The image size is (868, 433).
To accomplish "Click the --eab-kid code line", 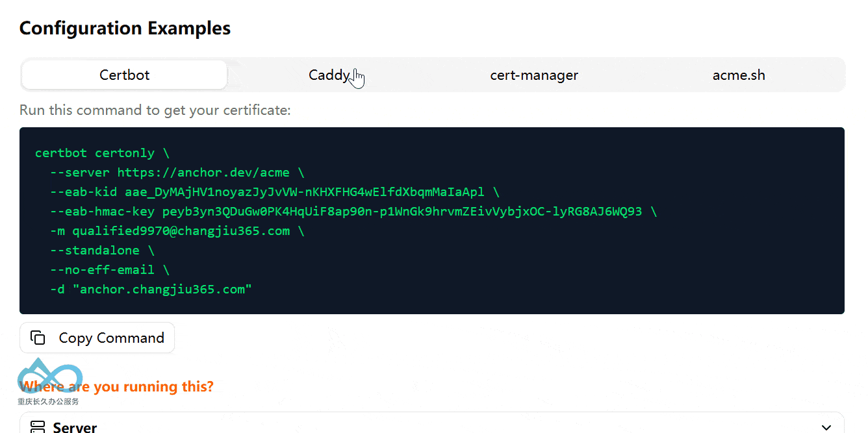I will [275, 192].
